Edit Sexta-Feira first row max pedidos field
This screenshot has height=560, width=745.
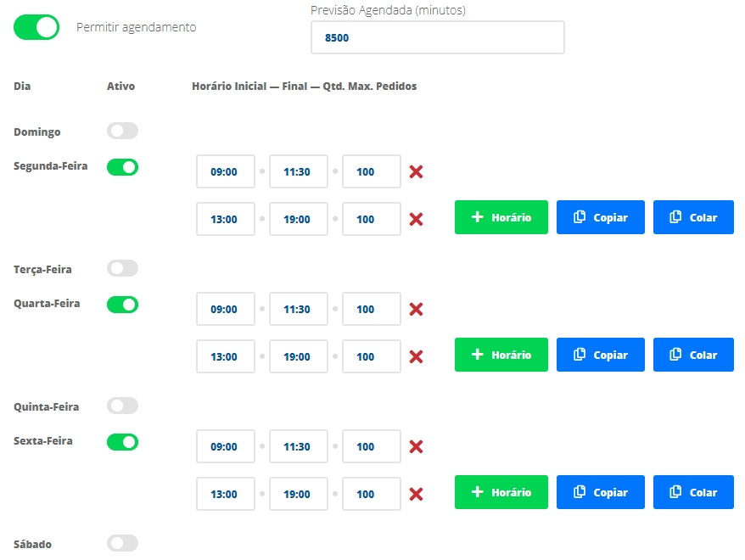(371, 446)
